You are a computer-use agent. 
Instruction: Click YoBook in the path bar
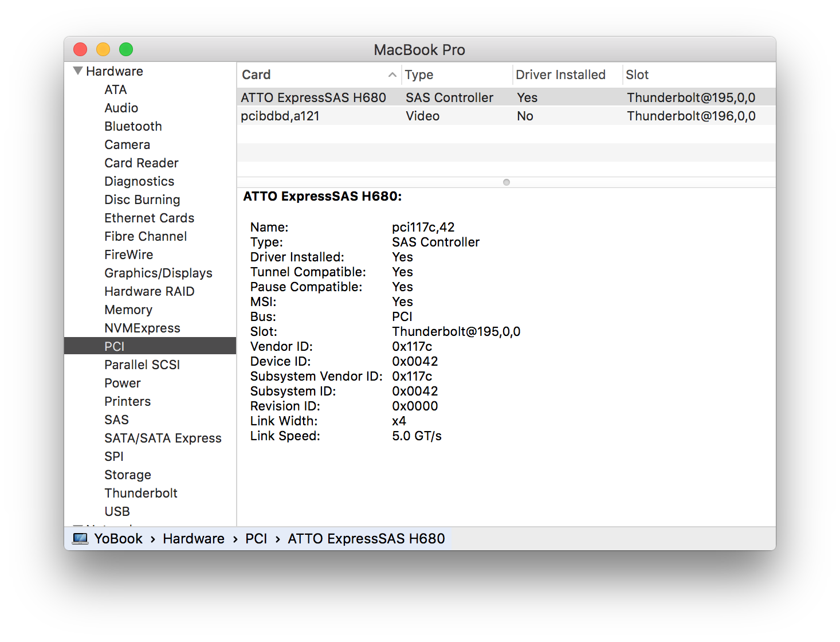119,539
